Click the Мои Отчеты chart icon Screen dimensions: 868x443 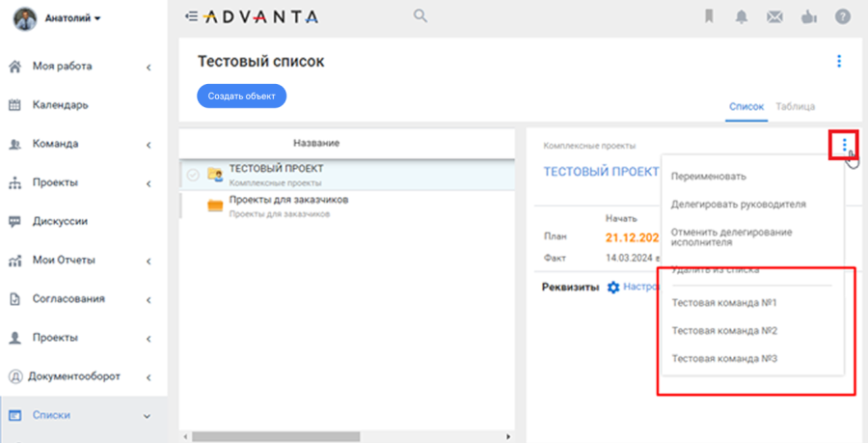15,261
